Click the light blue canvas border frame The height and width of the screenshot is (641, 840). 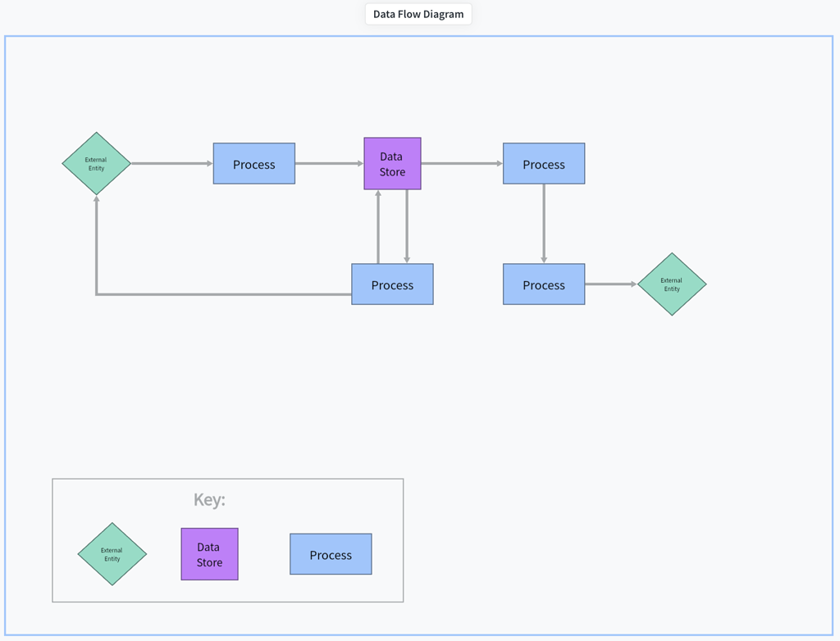(420, 36)
